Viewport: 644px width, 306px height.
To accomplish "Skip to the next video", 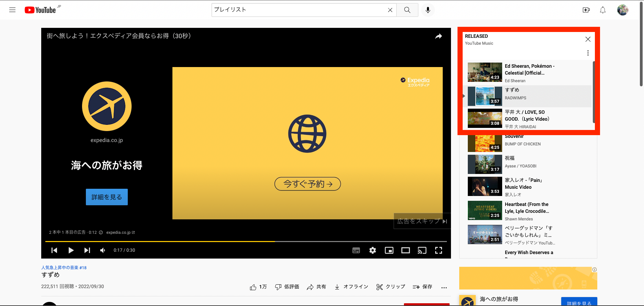I will (x=87, y=250).
